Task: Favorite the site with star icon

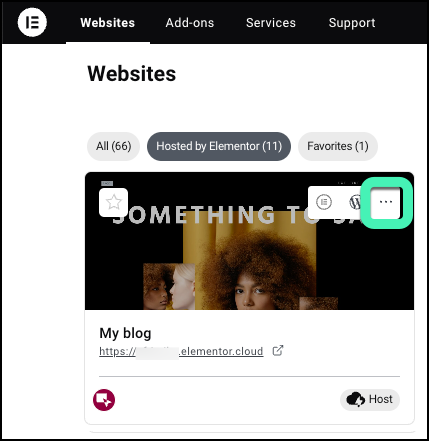Action: 114,202
